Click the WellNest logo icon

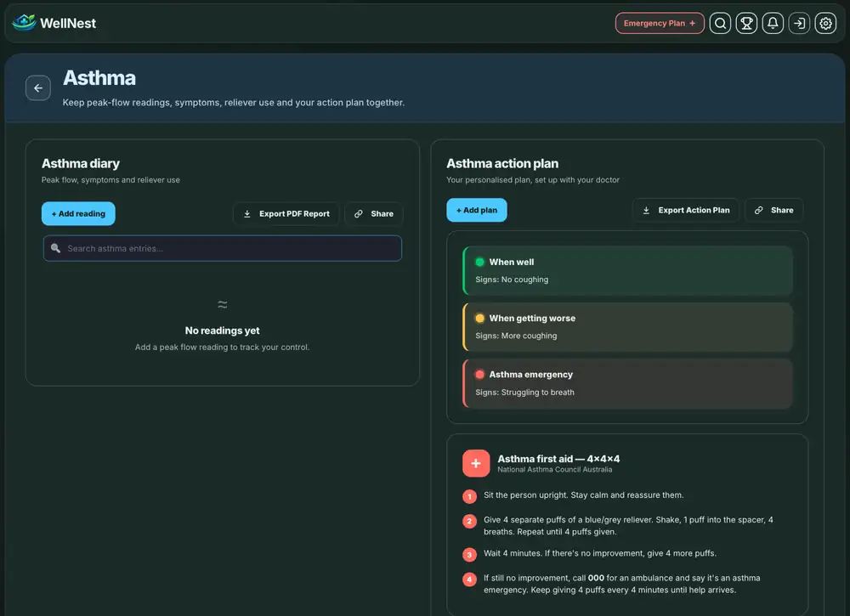point(24,23)
